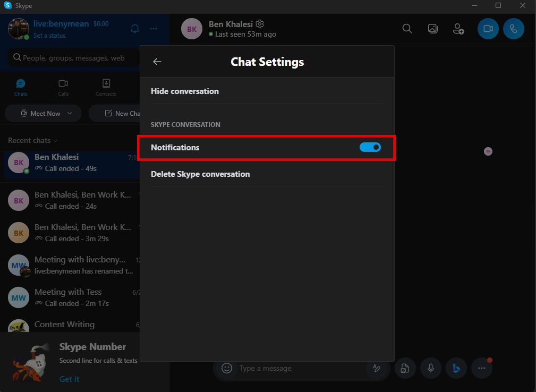This screenshot has width=536, height=392.
Task: Click the Set a status option
Action: coord(48,36)
